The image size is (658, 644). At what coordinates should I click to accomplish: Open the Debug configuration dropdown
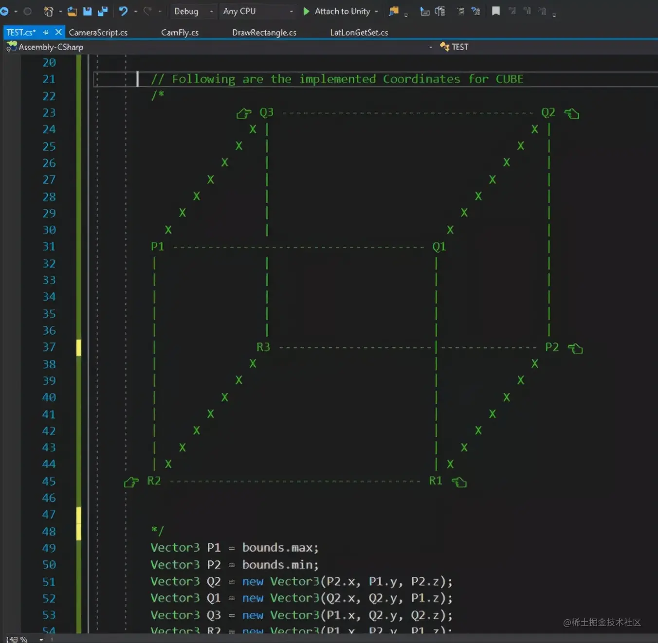pyautogui.click(x=193, y=11)
